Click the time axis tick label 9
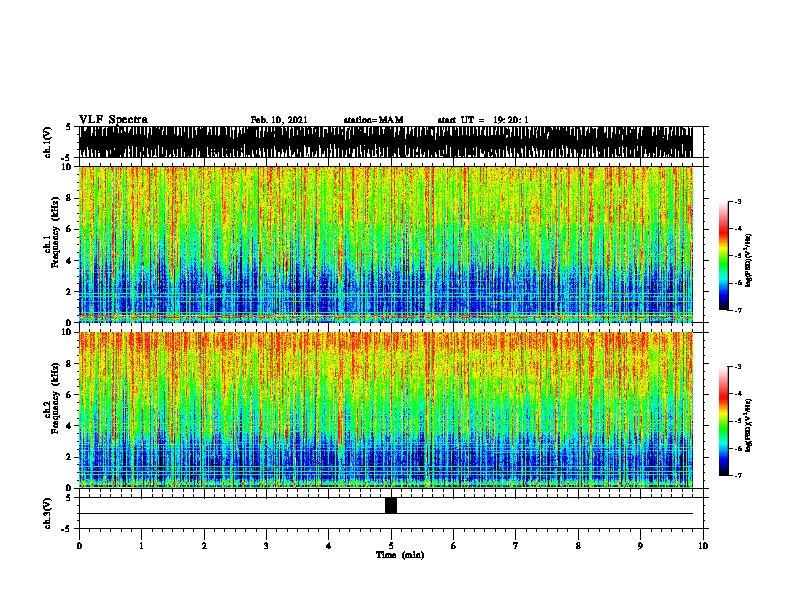 [640, 546]
